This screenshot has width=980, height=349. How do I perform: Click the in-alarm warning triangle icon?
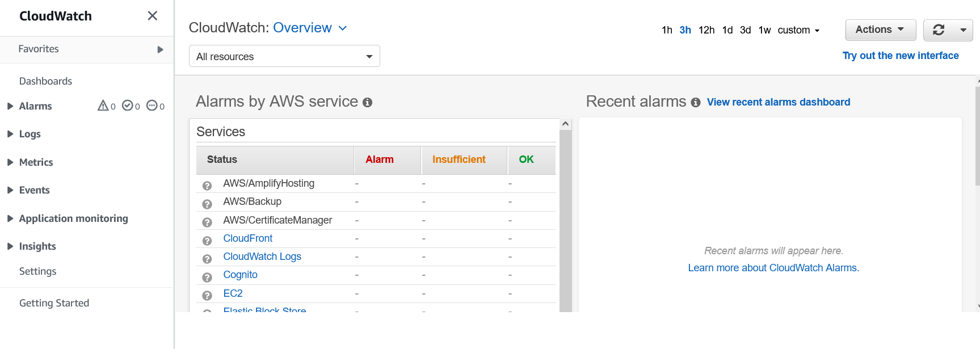tap(103, 106)
